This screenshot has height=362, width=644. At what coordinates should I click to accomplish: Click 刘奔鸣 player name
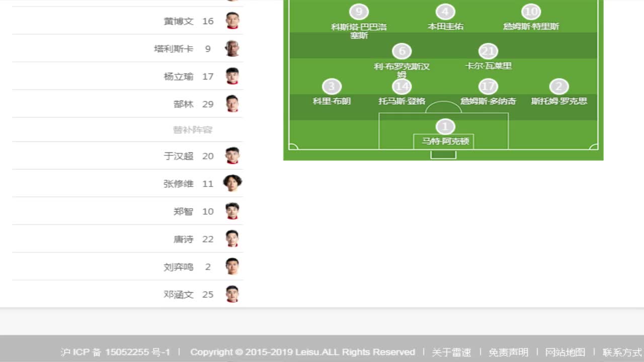point(178,267)
